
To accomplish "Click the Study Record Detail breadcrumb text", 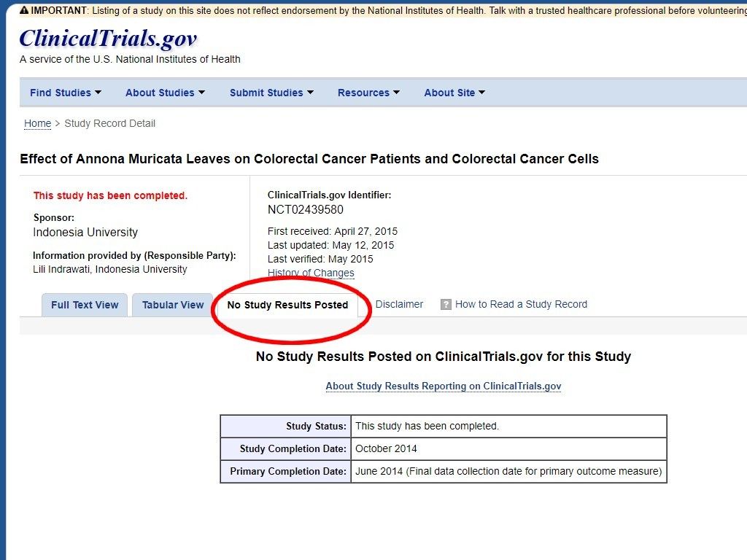I will 109,123.
